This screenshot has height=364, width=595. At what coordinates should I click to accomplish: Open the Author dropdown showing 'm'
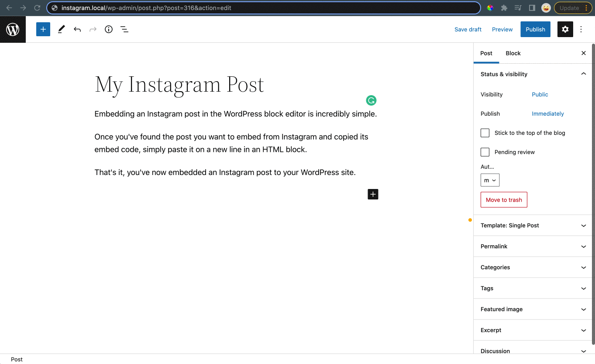490,180
